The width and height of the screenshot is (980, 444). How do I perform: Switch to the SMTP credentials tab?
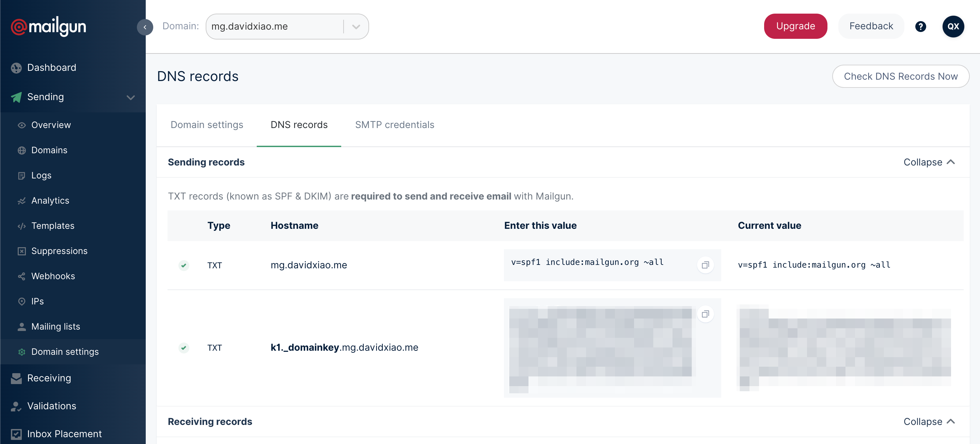(x=395, y=125)
